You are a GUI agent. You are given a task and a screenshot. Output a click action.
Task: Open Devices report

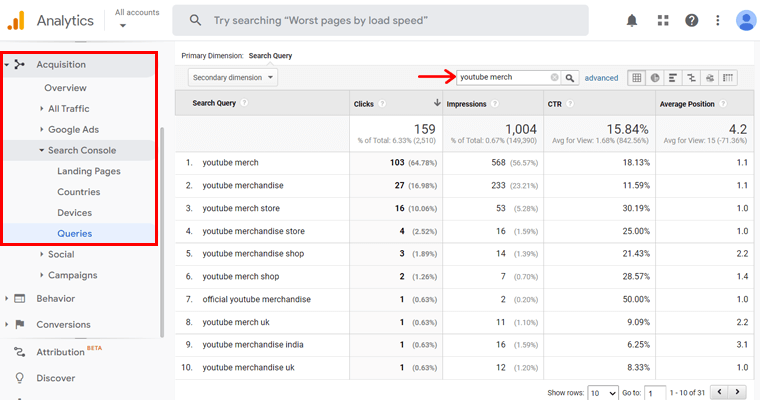[74, 213]
